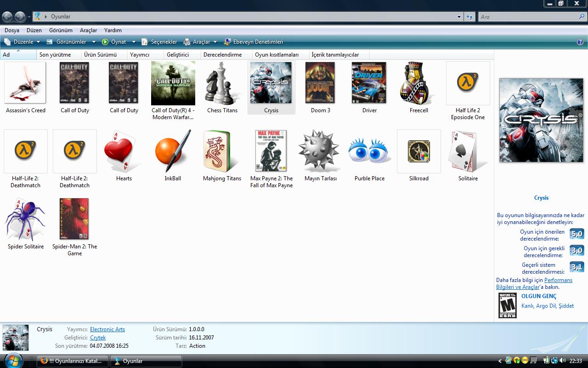Screen dimensions: 588x368
Task: Open Ebeveyn Denetimleri parental controls
Action: [x=253, y=42]
